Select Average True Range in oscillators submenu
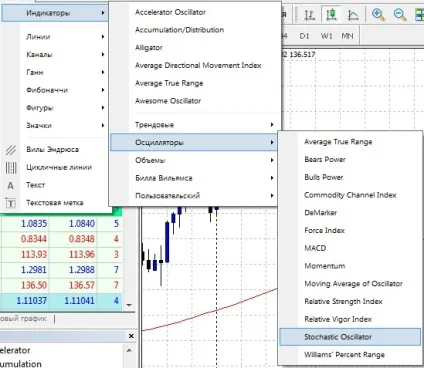424x368 pixels. (338, 142)
